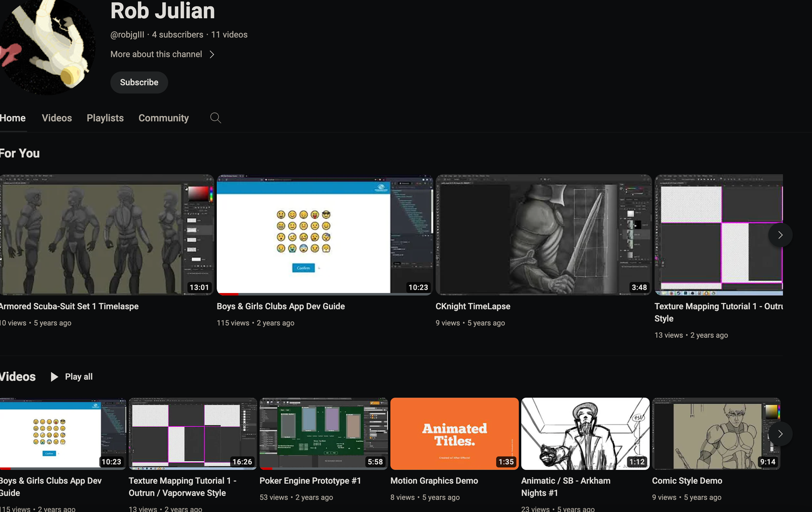Screen dimensions: 812x512
Task: Click the Rob Julian channel avatar
Action: tap(48, 47)
